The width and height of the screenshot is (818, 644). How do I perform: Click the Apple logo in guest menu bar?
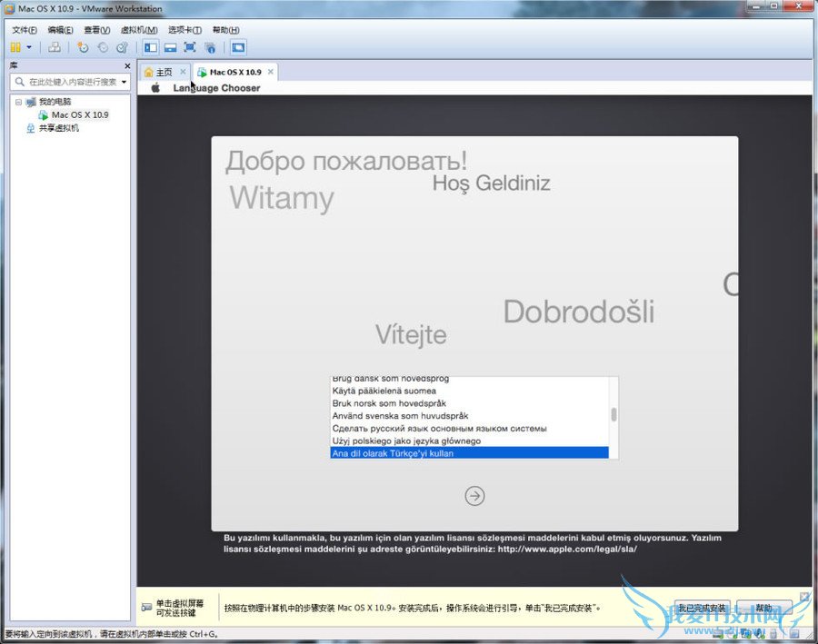click(x=155, y=88)
